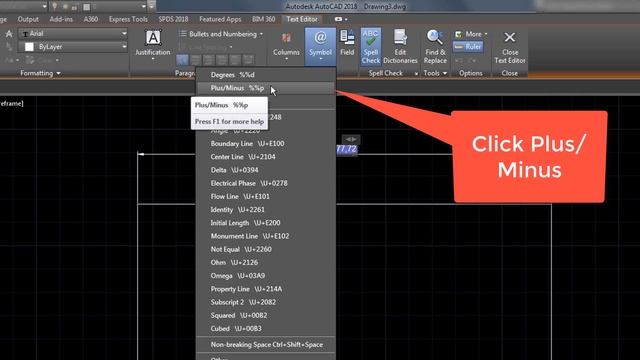The image size is (640, 360).
Task: Open Find & Replace
Action: click(x=435, y=46)
